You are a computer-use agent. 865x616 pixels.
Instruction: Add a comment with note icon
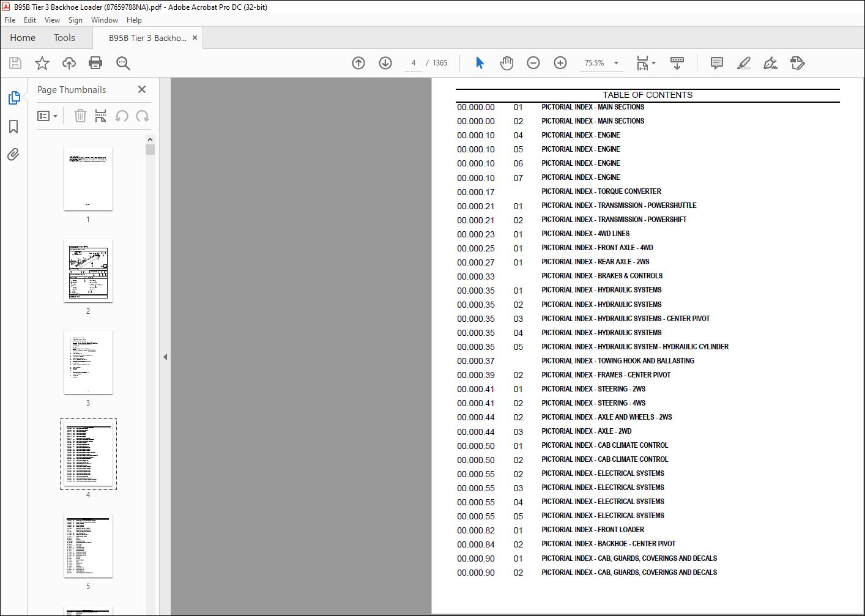717,63
